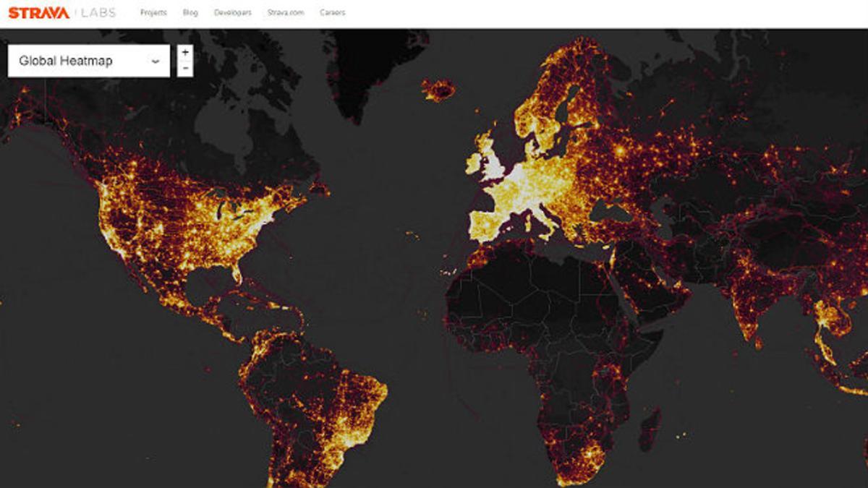Click the Florida peninsula on the map

click(x=236, y=273)
